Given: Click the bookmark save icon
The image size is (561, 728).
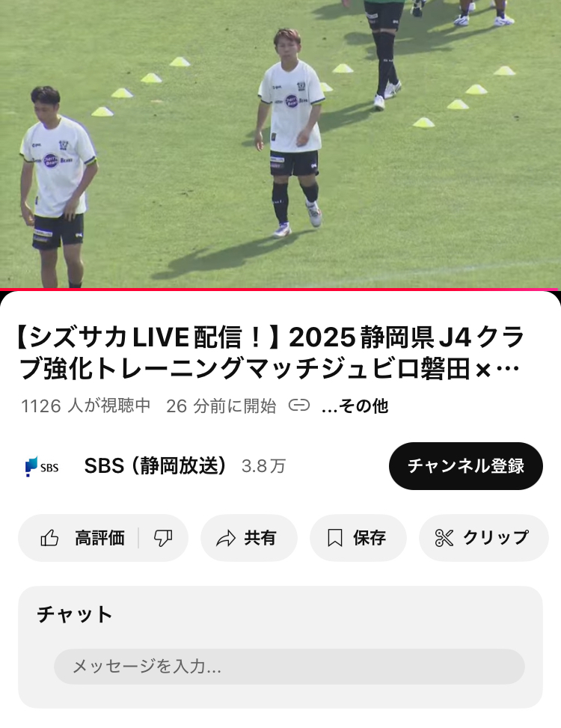Looking at the screenshot, I should point(335,538).
